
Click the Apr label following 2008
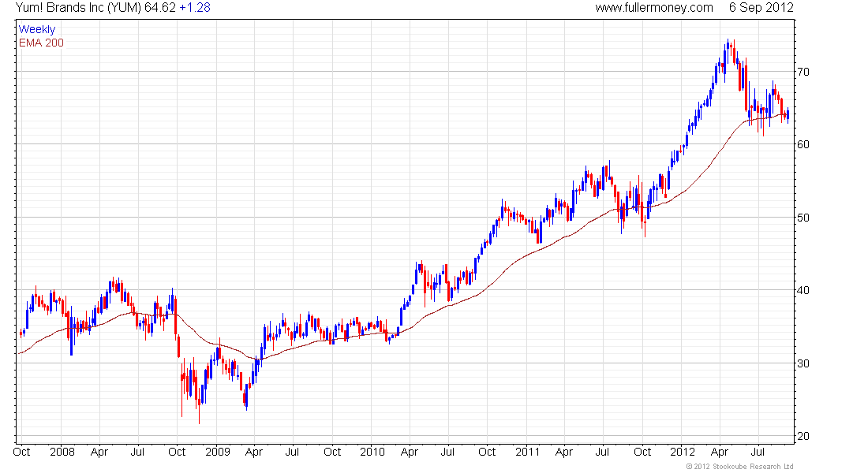pos(99,452)
